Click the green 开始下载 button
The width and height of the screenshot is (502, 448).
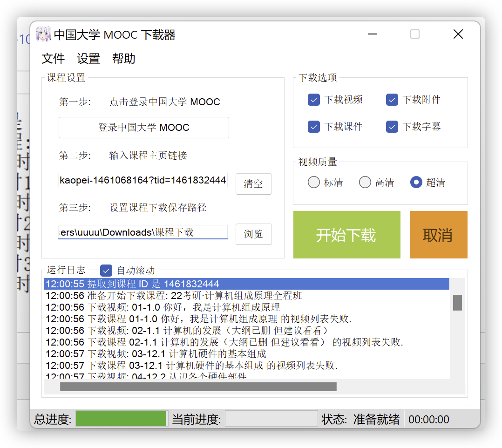tap(347, 235)
